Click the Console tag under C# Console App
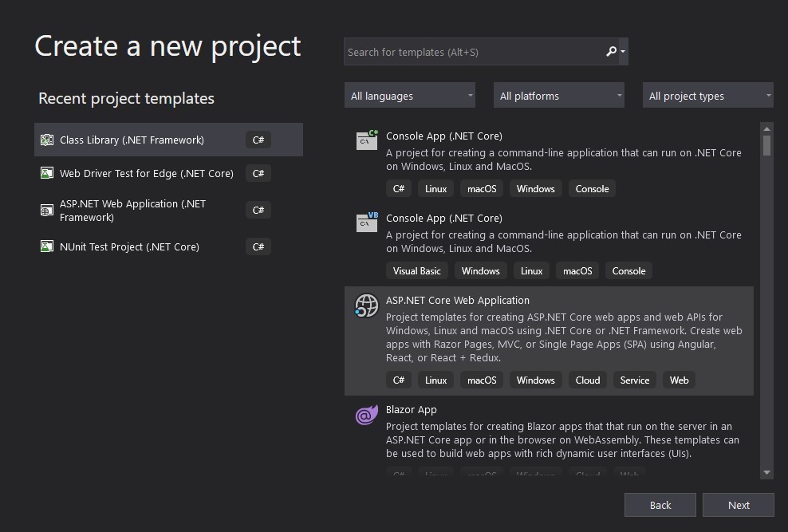Image resolution: width=788 pixels, height=532 pixels. click(592, 189)
